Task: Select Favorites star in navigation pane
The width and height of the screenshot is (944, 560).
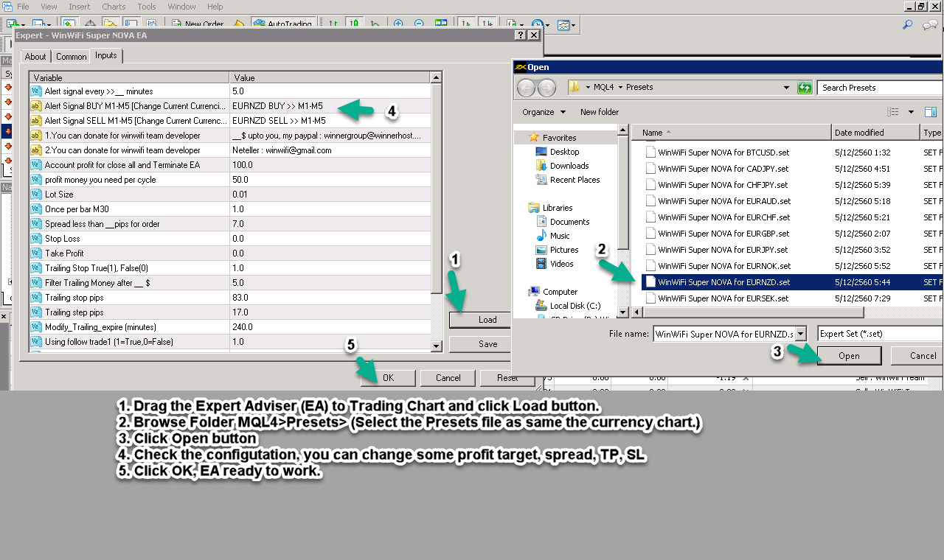Action: [534, 138]
